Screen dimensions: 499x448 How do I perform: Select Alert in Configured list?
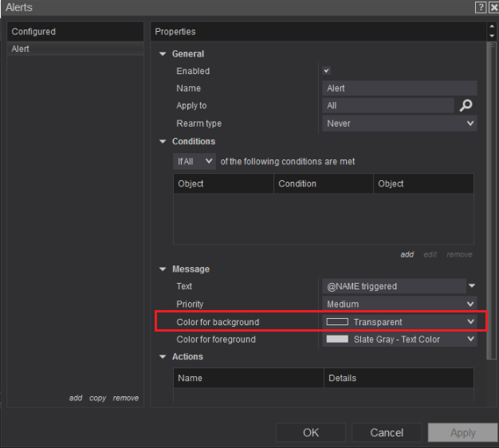pos(21,49)
